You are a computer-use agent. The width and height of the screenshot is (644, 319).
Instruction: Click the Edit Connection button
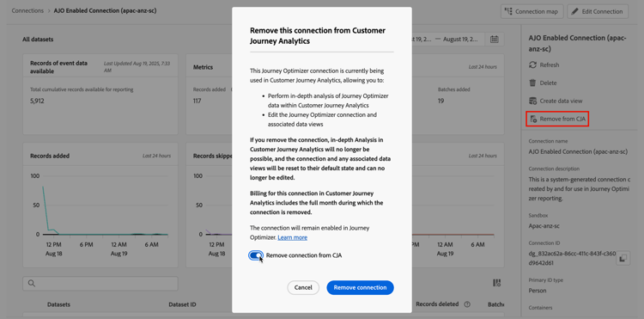[x=598, y=11]
